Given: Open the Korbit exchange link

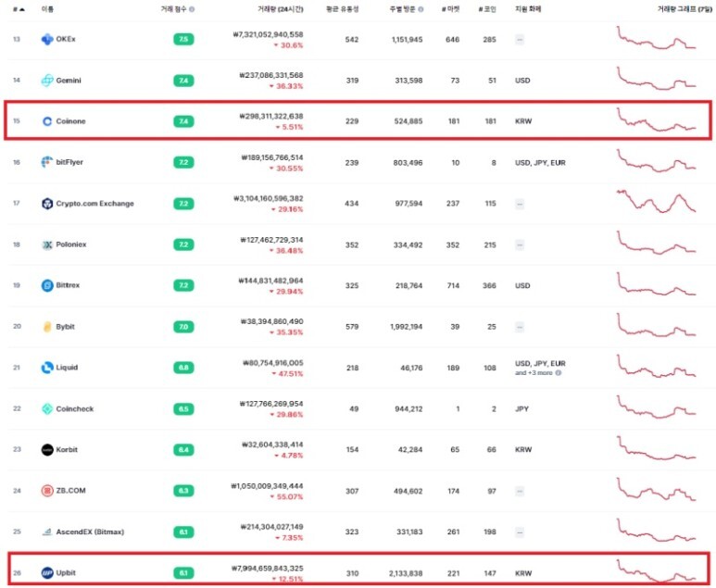Looking at the screenshot, I should click(67, 450).
